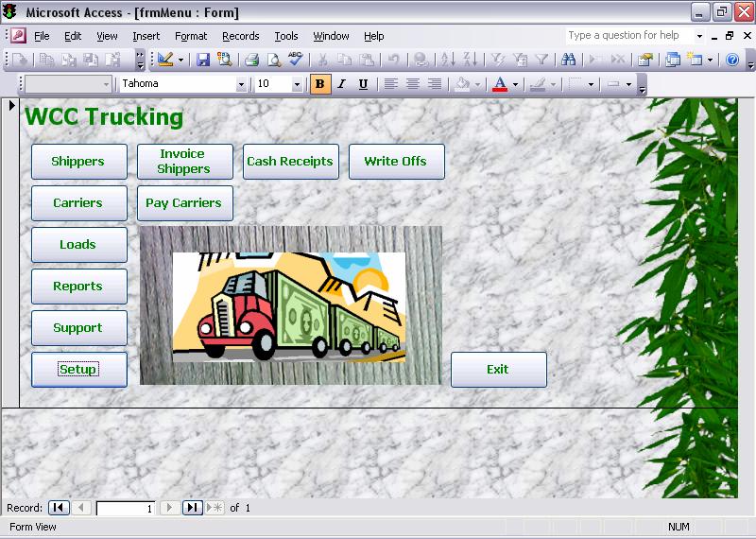Click the font color swatch button
756x539 pixels.
tap(500, 84)
